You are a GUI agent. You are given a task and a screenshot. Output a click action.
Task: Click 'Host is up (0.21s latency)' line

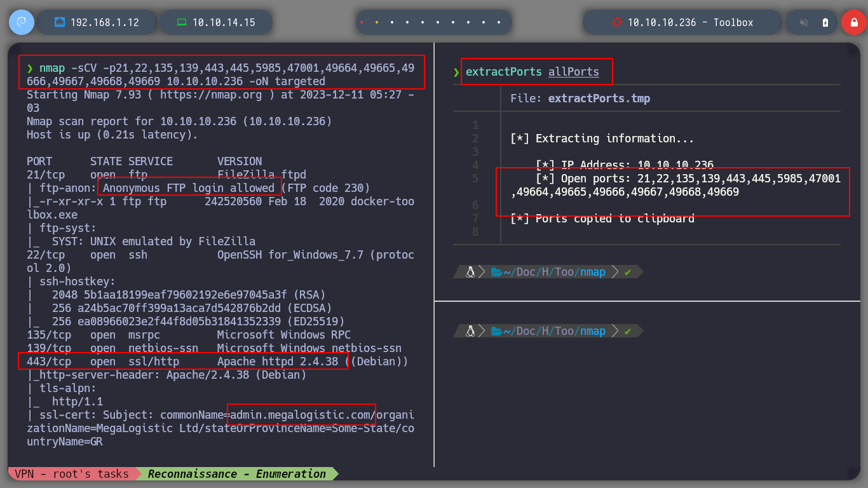click(112, 135)
